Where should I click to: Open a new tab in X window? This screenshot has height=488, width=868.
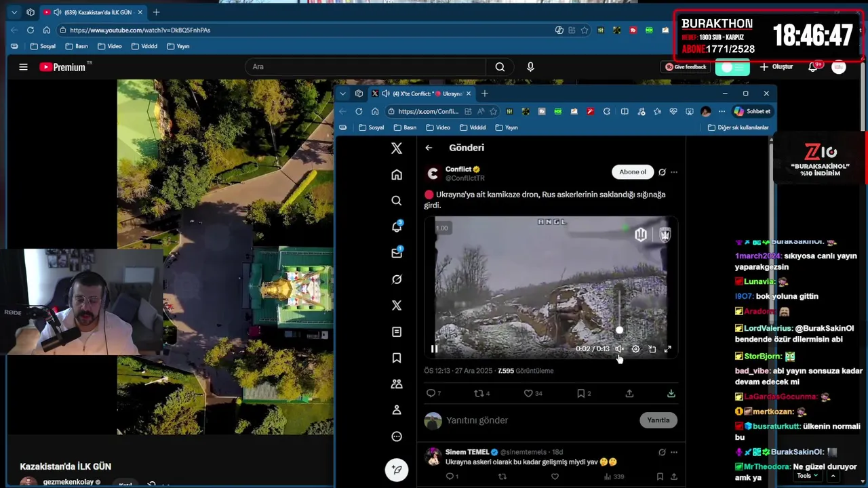point(484,94)
